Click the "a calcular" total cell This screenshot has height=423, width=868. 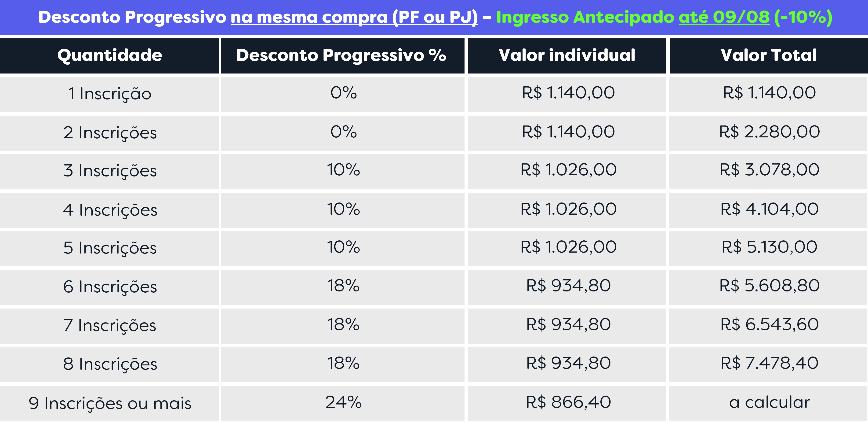769,402
